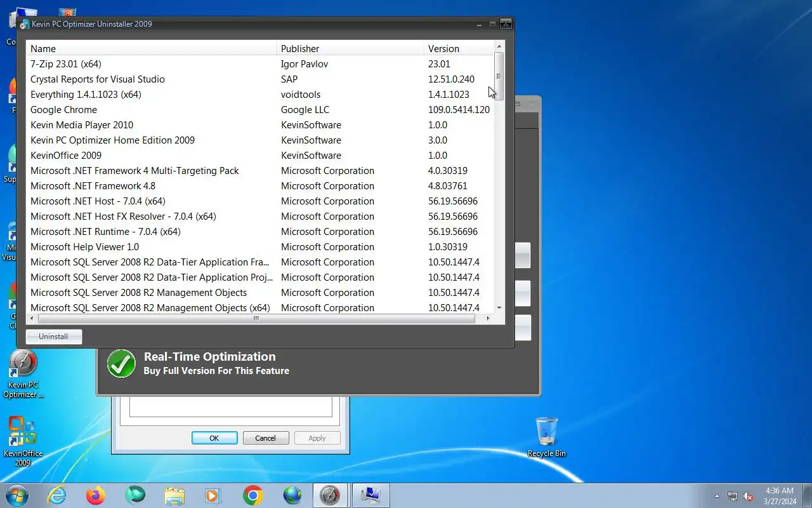Select .NET Framework 4 Multi-Targeting Pack
The width and height of the screenshot is (812, 508).
click(259, 171)
